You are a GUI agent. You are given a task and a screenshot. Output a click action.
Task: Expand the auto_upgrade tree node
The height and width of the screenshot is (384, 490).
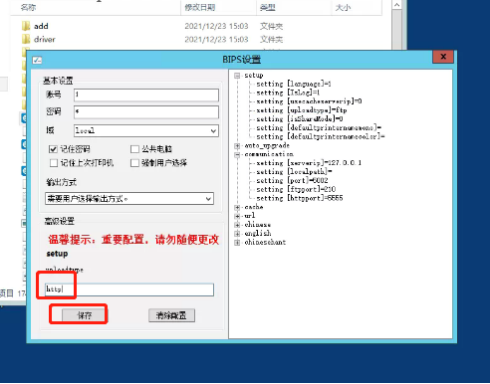[237, 146]
